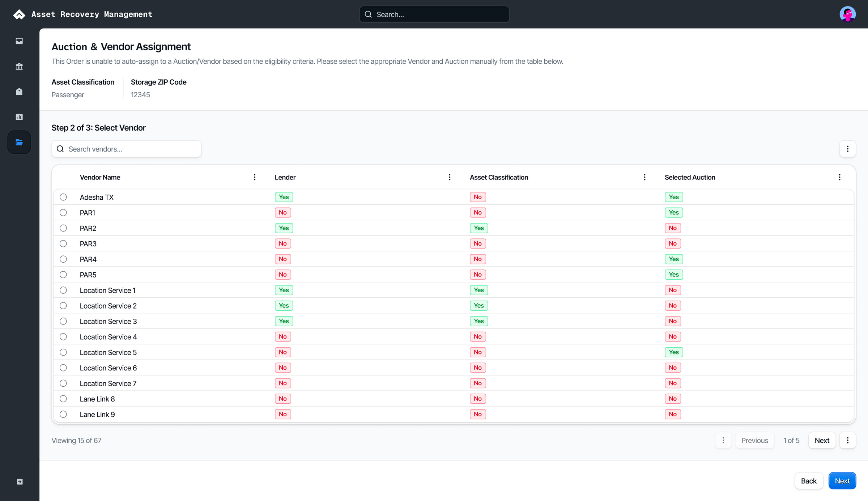The width and height of the screenshot is (868, 501).
Task: Go to next table page
Action: pyautogui.click(x=822, y=440)
